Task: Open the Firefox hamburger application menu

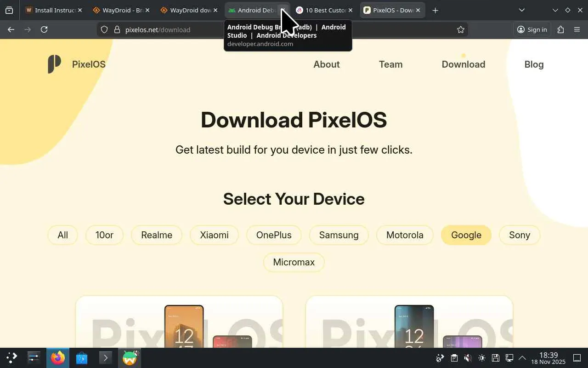Action: coord(577,29)
